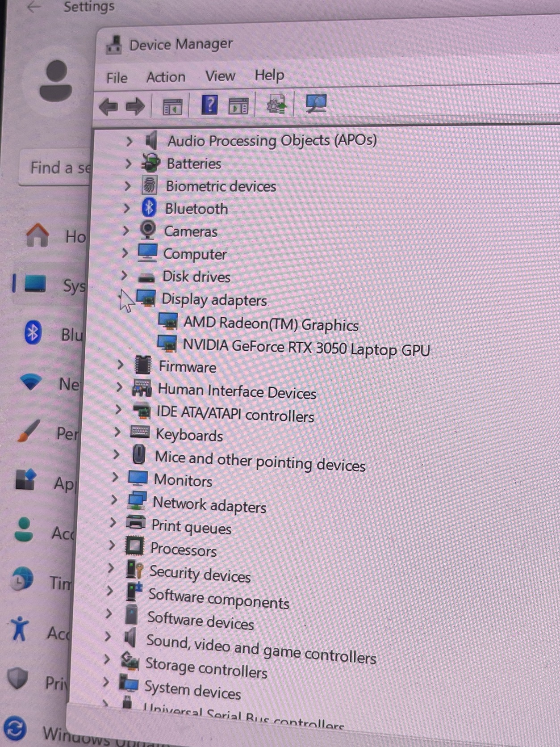Expand the Monitors chevron
This screenshot has height=747, width=560.
point(115,477)
